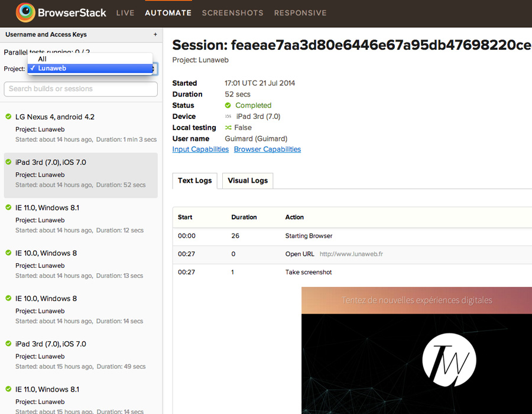Open the Input Capabilities link
The width and height of the screenshot is (532, 414).
click(200, 149)
